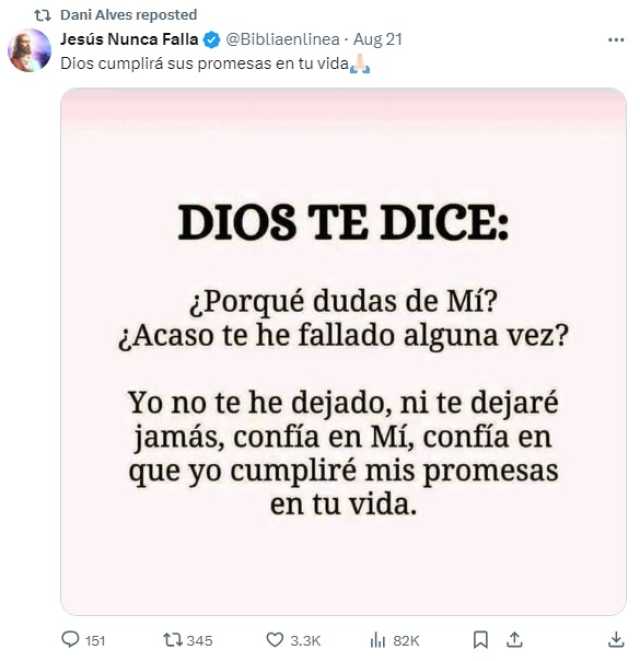Click the 3.3K likes count
The height and width of the screenshot is (661, 640).
pyautogui.click(x=305, y=641)
